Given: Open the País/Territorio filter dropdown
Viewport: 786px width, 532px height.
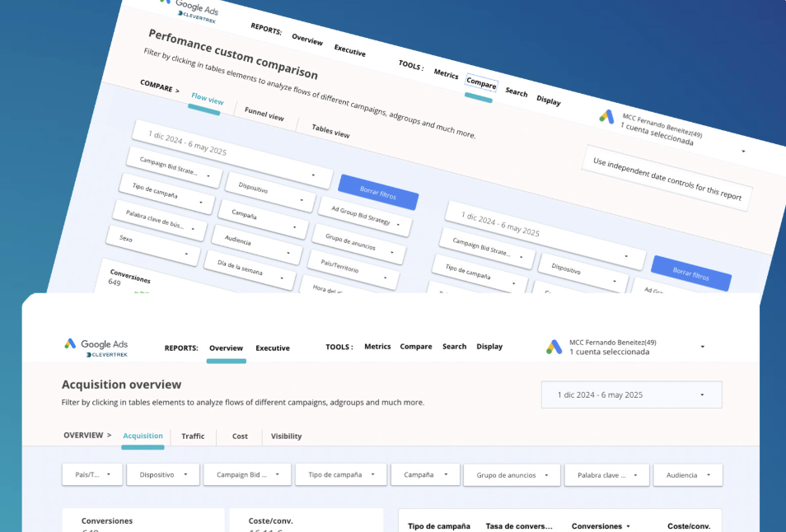Looking at the screenshot, I should point(351,269).
